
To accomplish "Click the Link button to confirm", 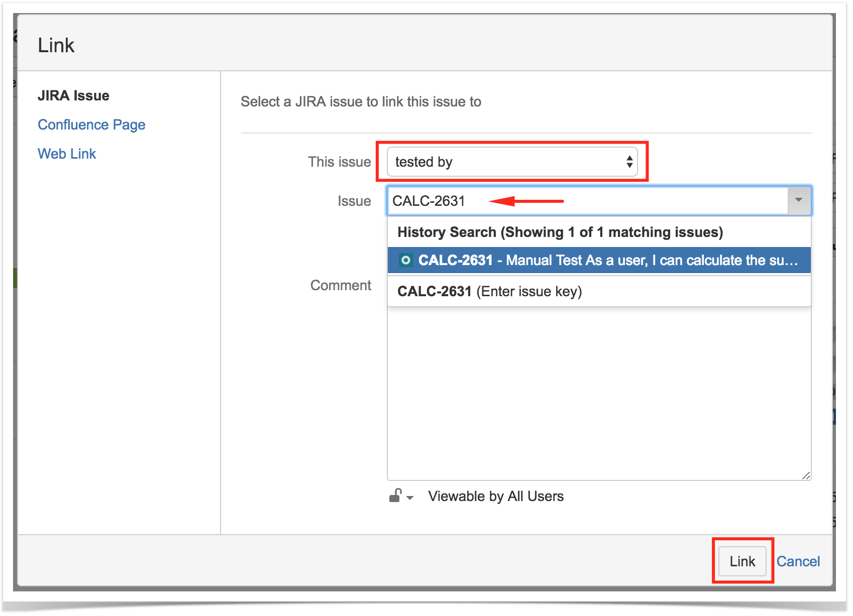I will pos(742,561).
